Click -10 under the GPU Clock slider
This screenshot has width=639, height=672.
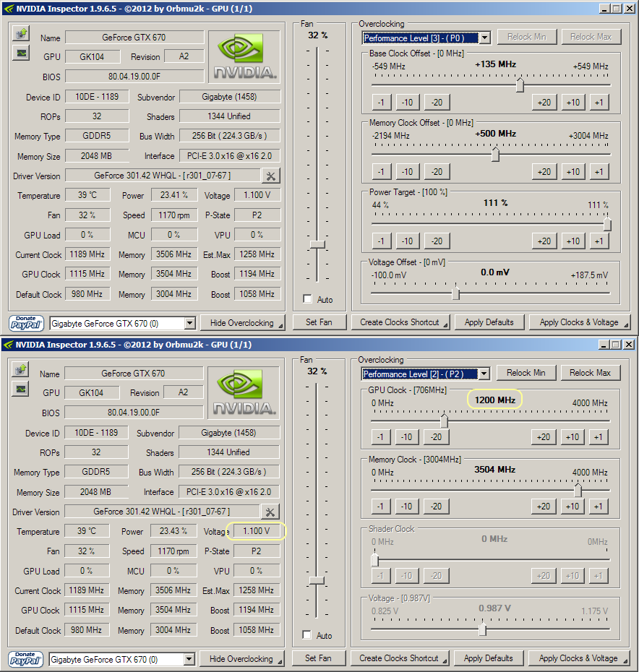click(x=408, y=437)
